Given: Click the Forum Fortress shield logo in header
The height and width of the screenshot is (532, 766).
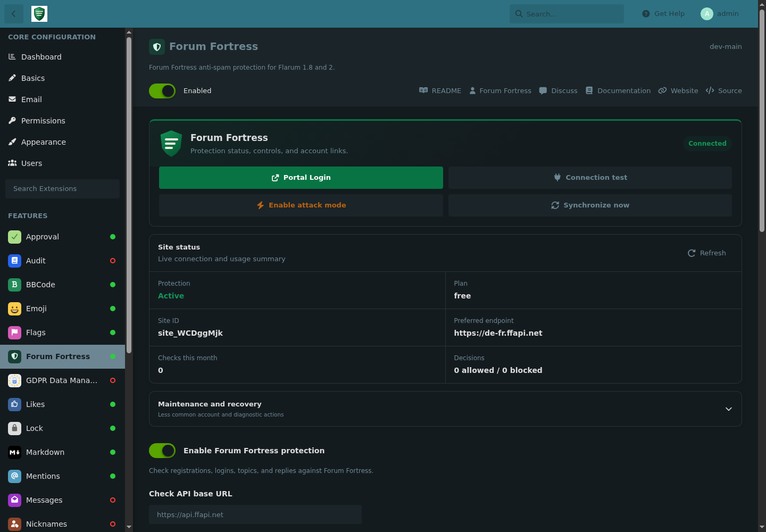Looking at the screenshot, I should point(39,14).
